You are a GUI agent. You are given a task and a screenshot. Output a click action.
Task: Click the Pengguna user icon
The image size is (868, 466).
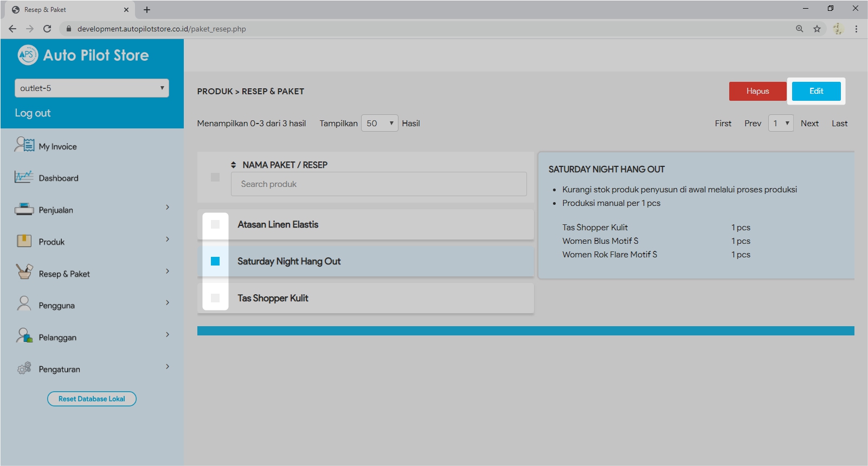[x=24, y=303]
